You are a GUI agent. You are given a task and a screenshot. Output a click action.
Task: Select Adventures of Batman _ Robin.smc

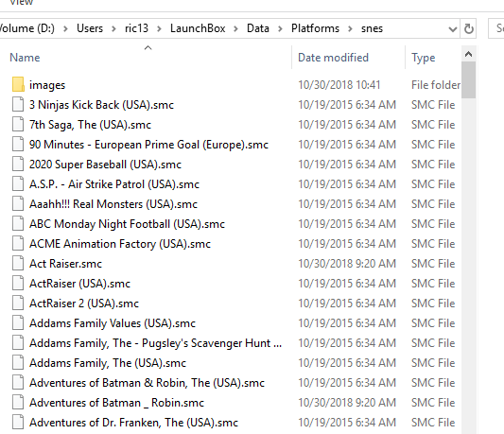click(116, 403)
